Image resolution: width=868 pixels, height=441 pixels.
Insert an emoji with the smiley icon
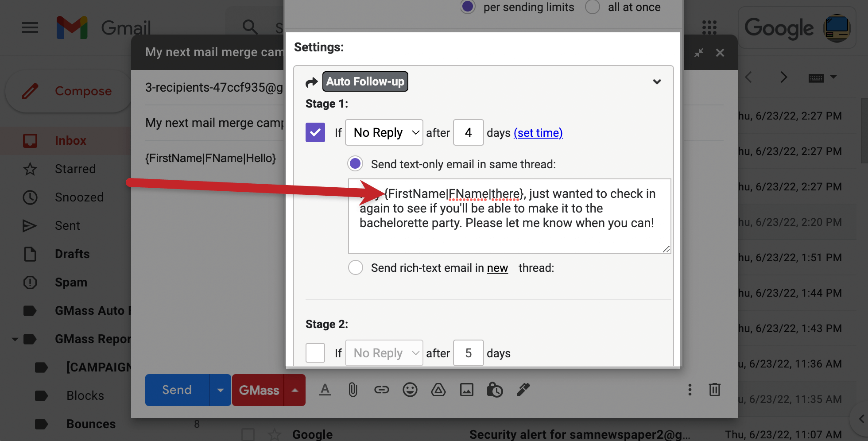pyautogui.click(x=410, y=390)
